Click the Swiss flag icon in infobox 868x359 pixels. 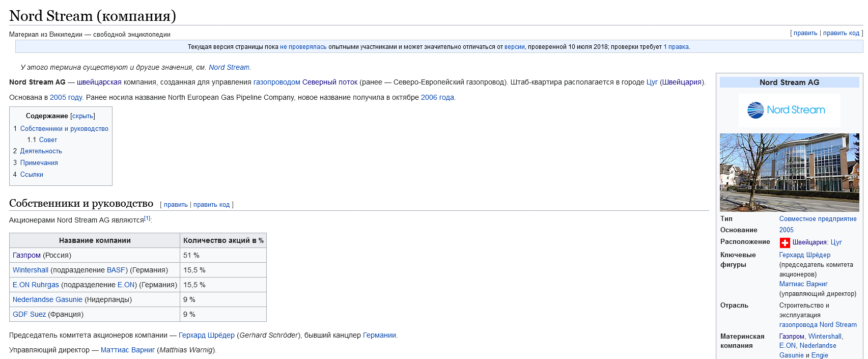785,243
